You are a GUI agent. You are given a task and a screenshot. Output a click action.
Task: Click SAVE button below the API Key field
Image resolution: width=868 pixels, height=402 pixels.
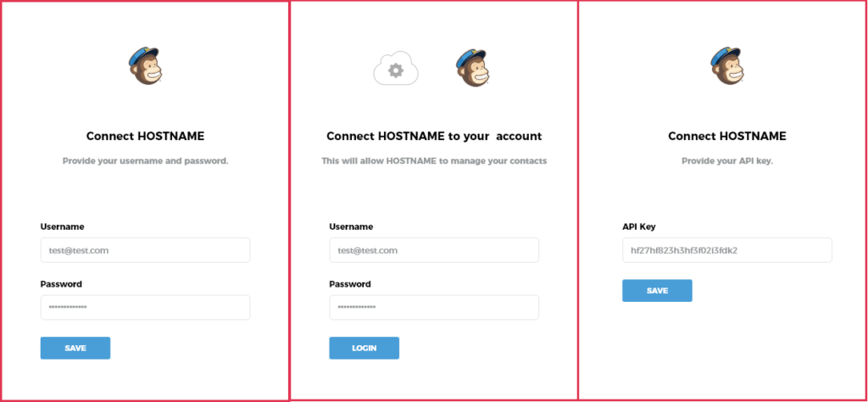(x=657, y=291)
